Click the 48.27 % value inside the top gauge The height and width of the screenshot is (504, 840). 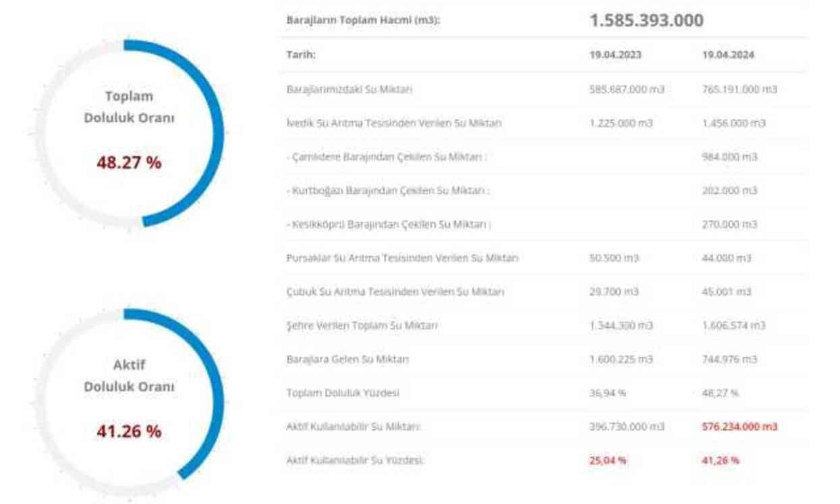click(x=129, y=163)
